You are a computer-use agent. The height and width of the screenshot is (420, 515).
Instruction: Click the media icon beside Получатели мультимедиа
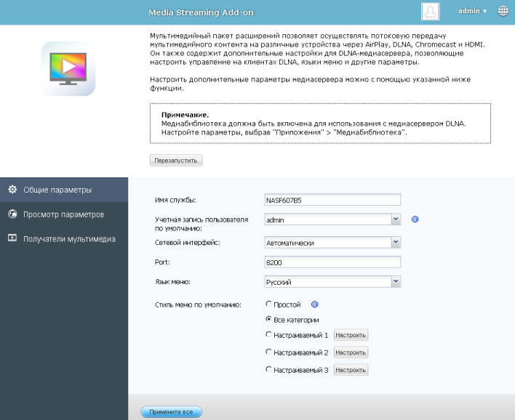coord(12,238)
